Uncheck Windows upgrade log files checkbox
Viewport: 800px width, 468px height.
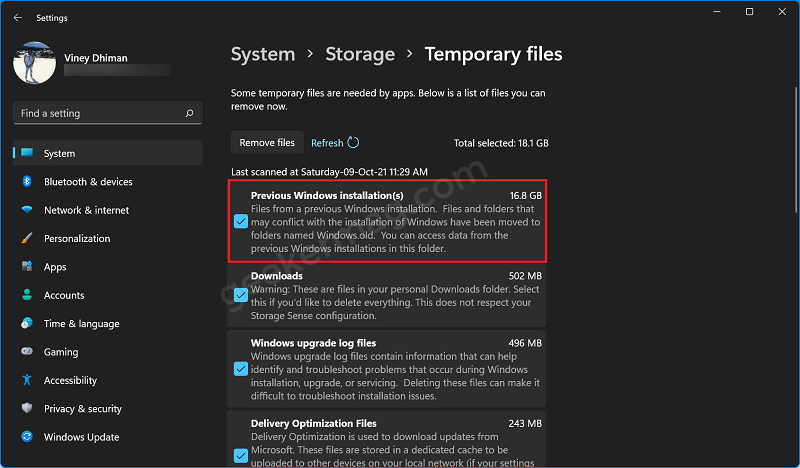241,368
